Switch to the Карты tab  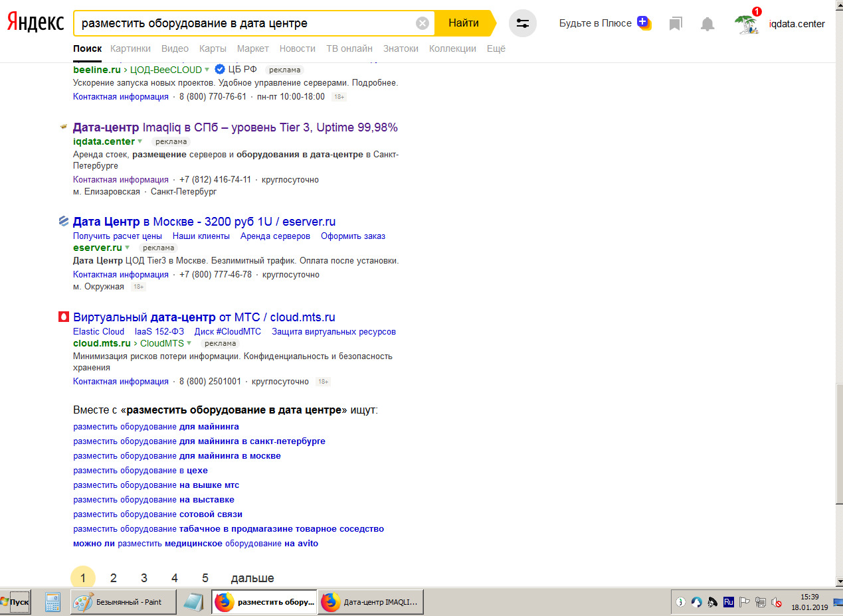[213, 48]
